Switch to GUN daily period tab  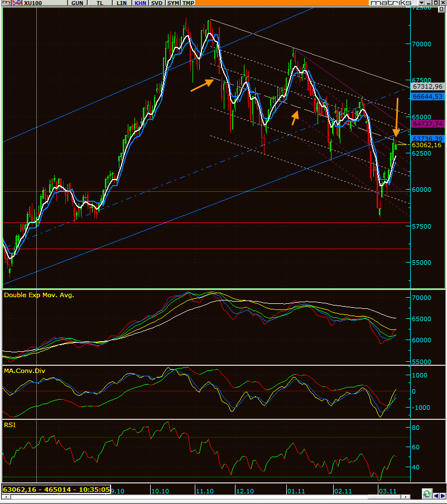(x=77, y=3)
